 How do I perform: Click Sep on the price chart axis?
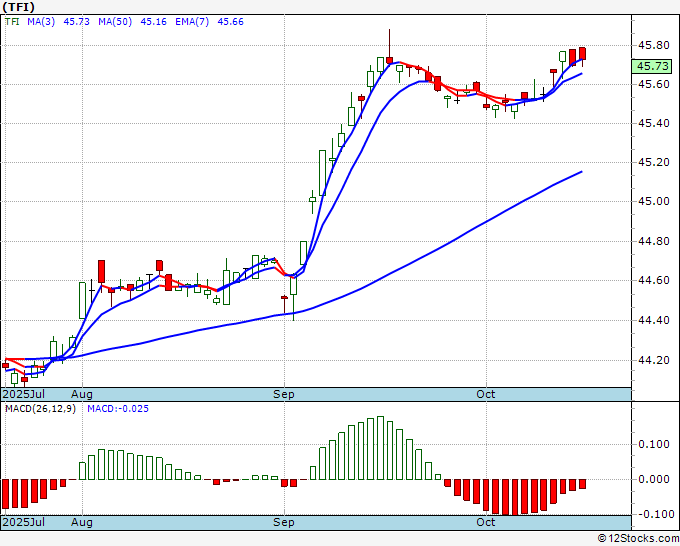[284, 394]
